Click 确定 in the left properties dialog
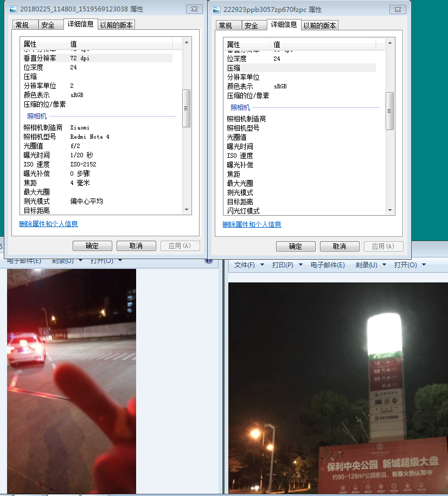This screenshot has width=448, height=496. [x=92, y=246]
